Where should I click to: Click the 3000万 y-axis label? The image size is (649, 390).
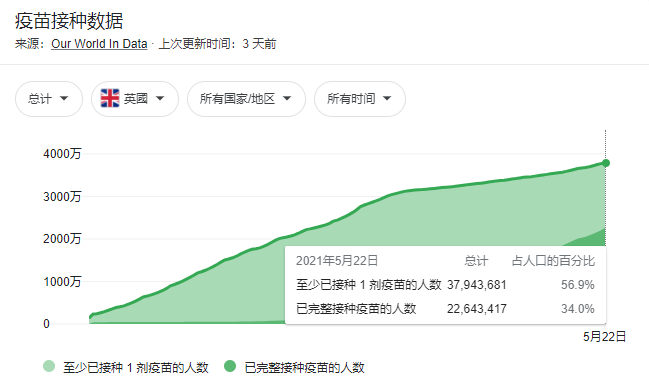coord(62,197)
